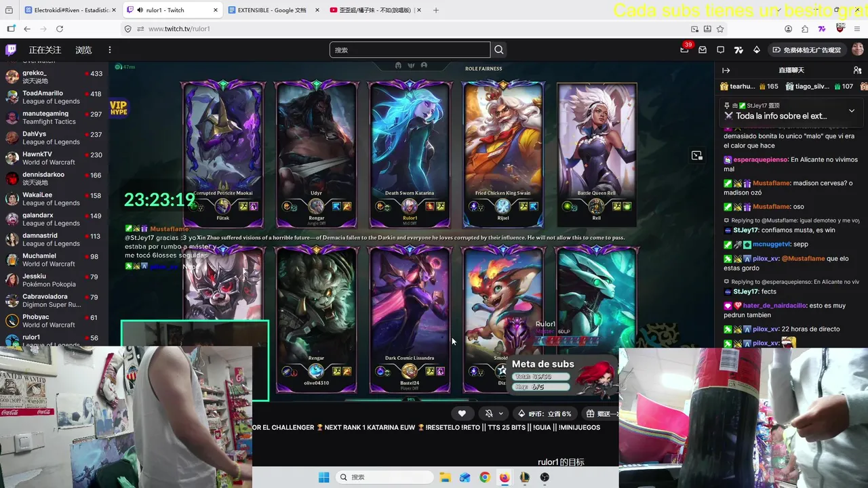
Task: Open the Twitch chat bubble icon
Action: pos(721,49)
